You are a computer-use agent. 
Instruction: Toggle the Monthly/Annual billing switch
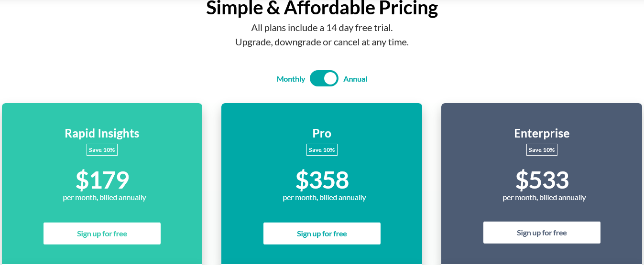click(x=324, y=79)
